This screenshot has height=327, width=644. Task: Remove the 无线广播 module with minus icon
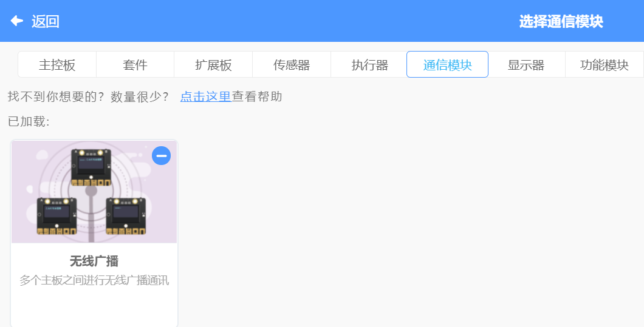162,156
